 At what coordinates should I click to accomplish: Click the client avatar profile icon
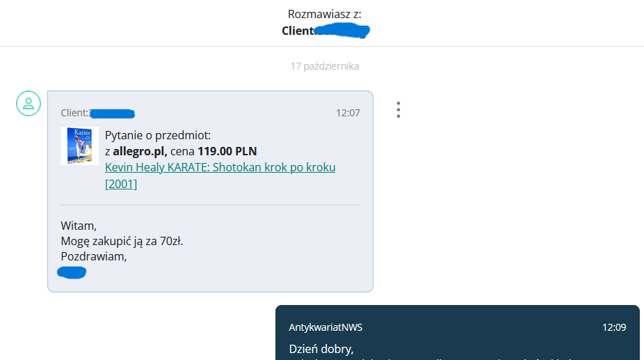[x=29, y=103]
